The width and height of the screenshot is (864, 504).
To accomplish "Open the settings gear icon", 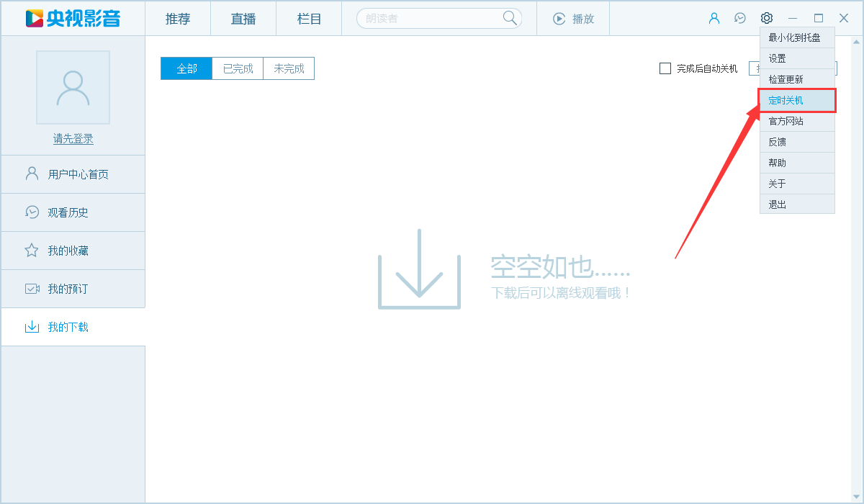I will 766,18.
